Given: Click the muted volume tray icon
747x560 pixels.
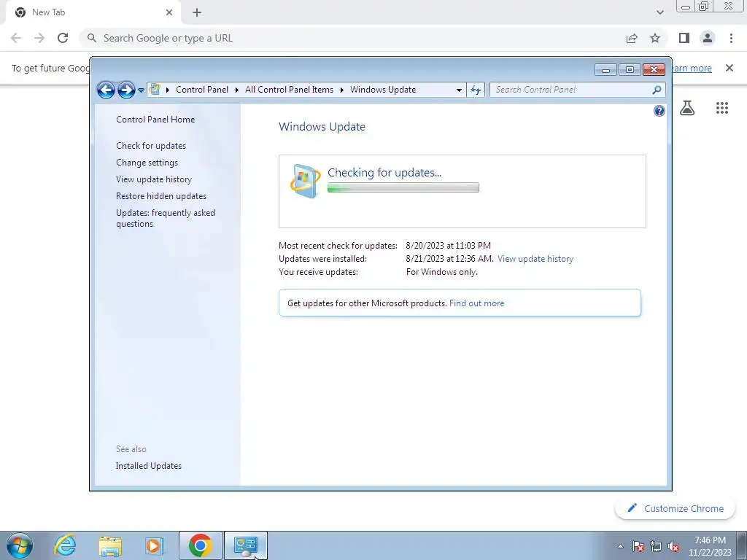Looking at the screenshot, I should (x=673, y=546).
